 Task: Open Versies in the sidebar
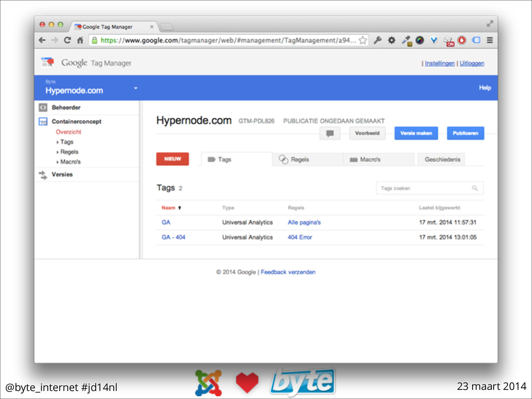tap(62, 175)
